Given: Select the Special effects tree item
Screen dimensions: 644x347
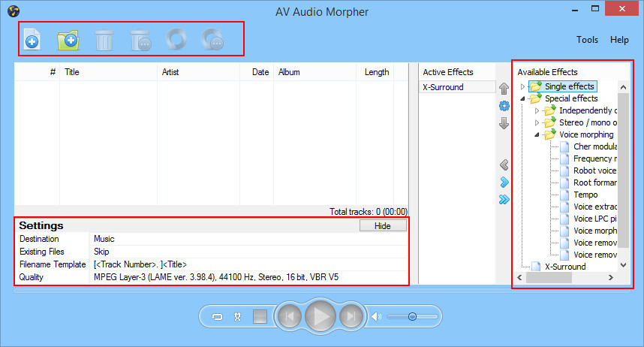Looking at the screenshot, I should tap(571, 98).
